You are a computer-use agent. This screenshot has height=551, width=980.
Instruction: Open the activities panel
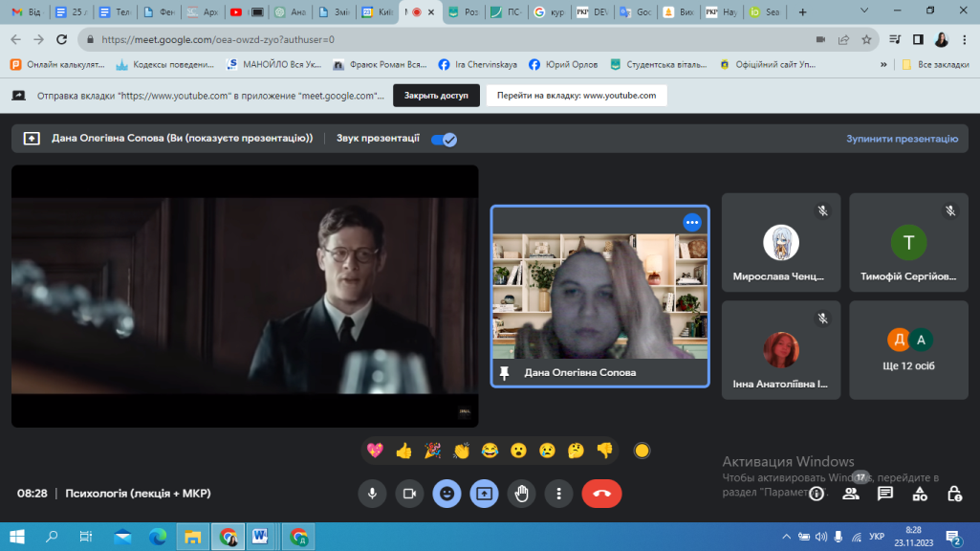click(x=920, y=494)
